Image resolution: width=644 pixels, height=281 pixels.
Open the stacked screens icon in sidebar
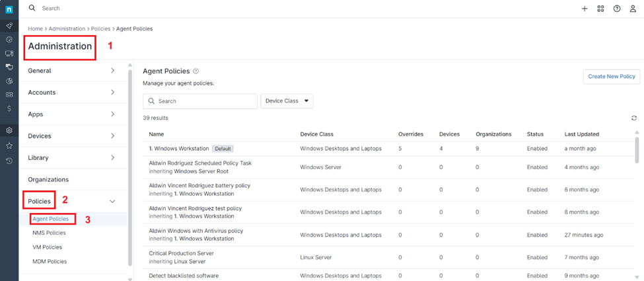coord(9,67)
